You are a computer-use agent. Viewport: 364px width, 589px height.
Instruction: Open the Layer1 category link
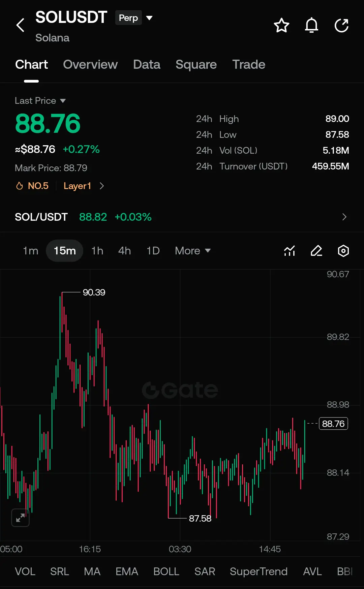click(77, 186)
